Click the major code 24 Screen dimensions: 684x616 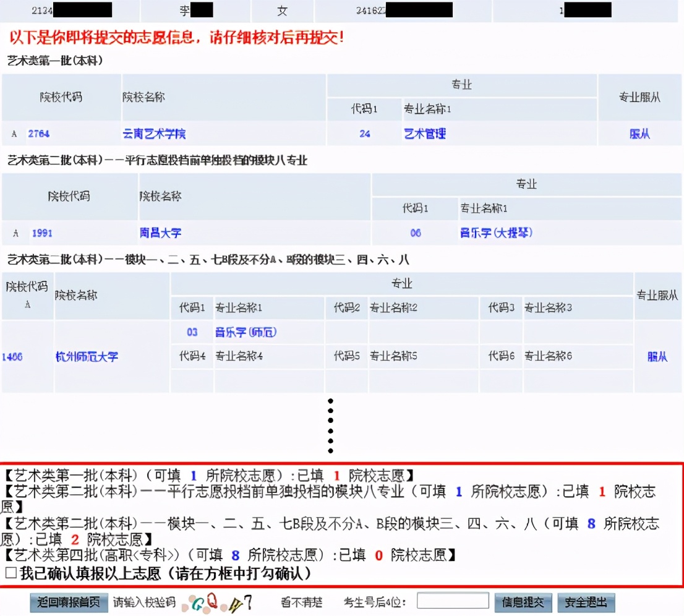pos(364,134)
